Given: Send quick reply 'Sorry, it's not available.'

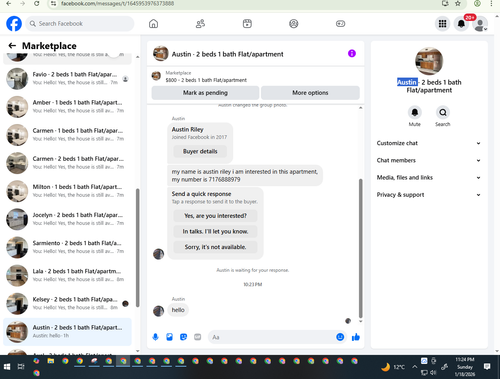Looking at the screenshot, I should click(x=215, y=247).
